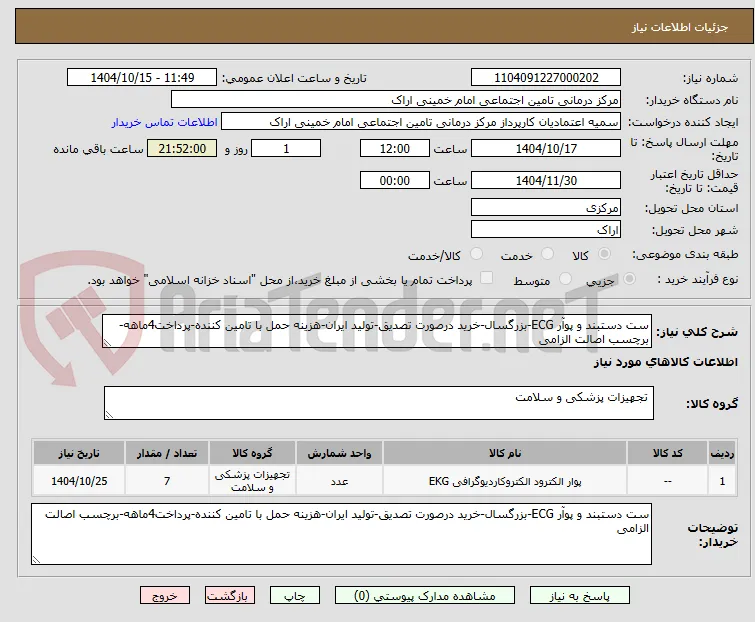The height and width of the screenshot is (622, 755).
Task: Click the announcement date field 1404/10/15 - 11:49
Action: [142, 78]
